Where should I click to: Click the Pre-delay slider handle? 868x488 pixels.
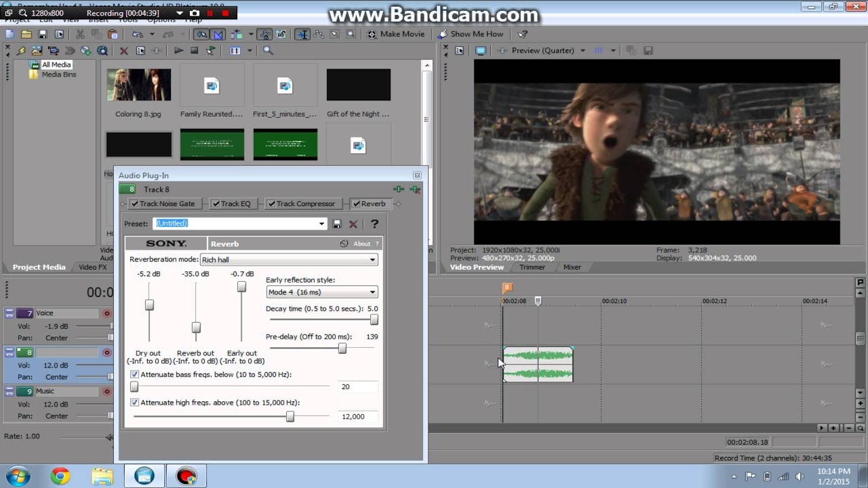click(x=342, y=348)
